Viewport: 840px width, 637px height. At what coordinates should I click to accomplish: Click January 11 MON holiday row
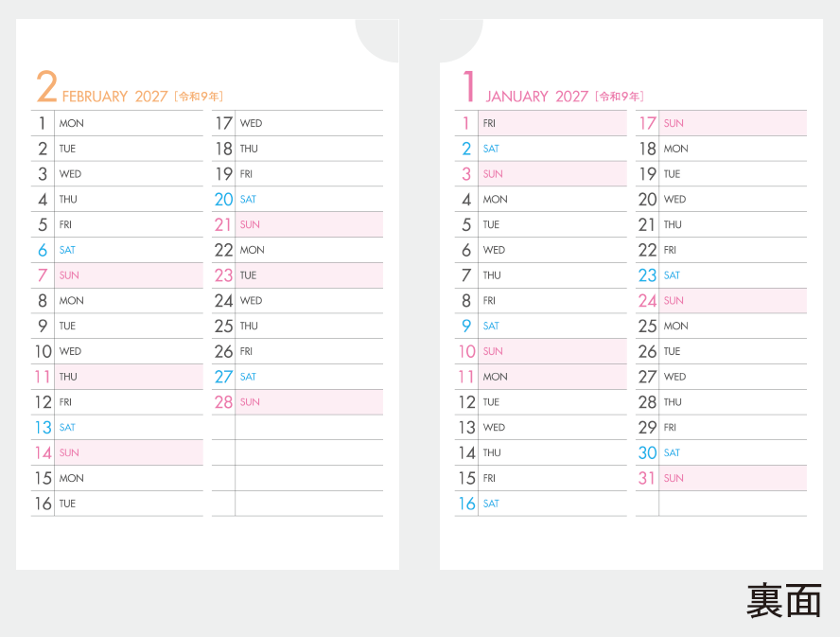[540, 377]
